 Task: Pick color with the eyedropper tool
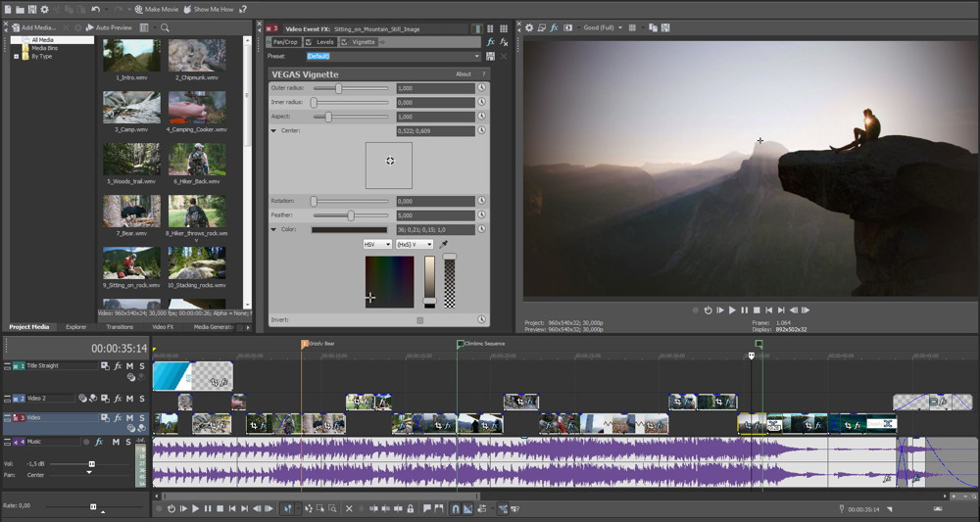pyautogui.click(x=443, y=244)
